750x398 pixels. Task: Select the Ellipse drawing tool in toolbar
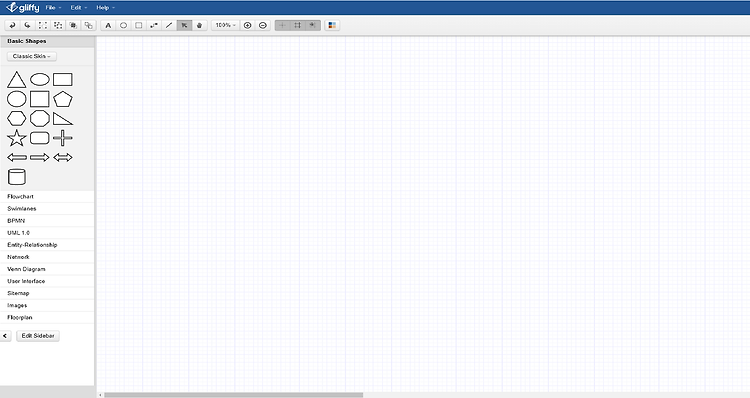(x=123, y=25)
